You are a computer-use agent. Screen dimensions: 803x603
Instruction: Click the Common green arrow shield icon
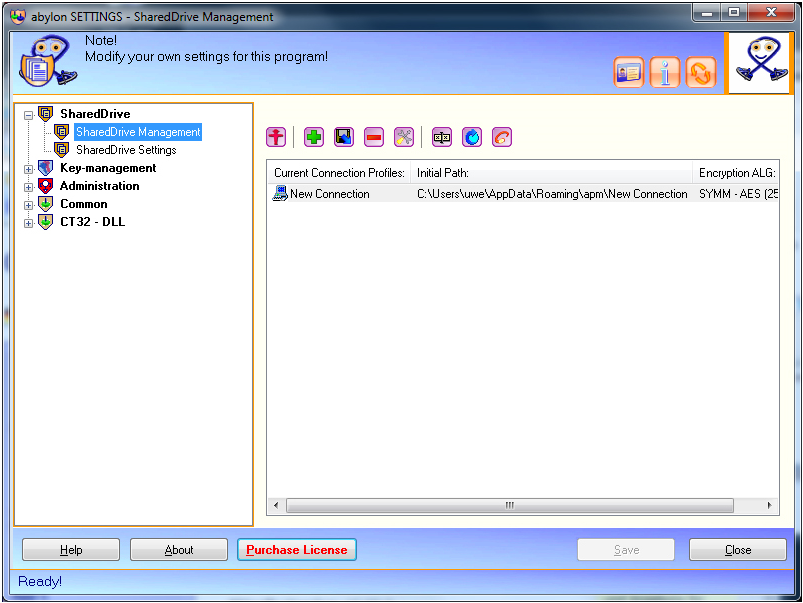click(46, 204)
